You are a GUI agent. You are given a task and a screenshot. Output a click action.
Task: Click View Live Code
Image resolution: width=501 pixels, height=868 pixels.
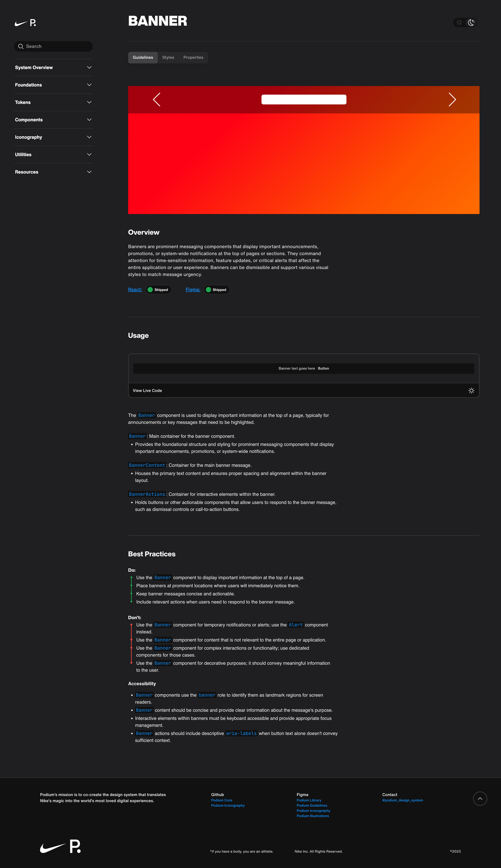(147, 390)
